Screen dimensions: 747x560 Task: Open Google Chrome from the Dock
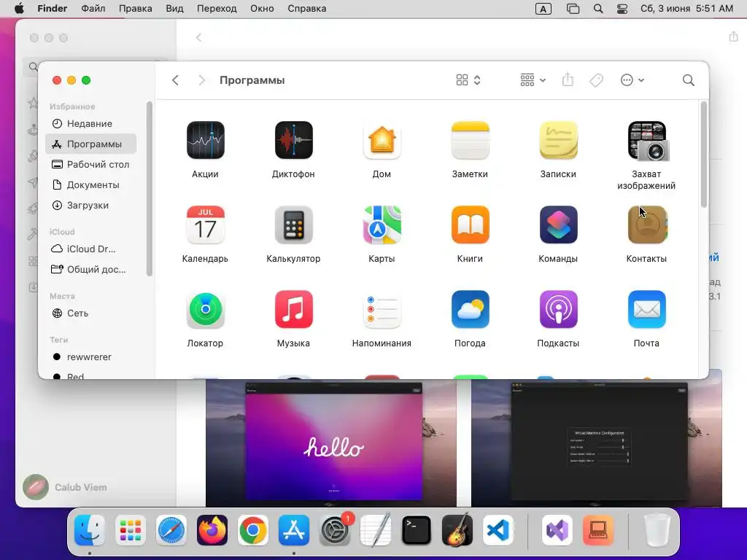[x=253, y=529]
